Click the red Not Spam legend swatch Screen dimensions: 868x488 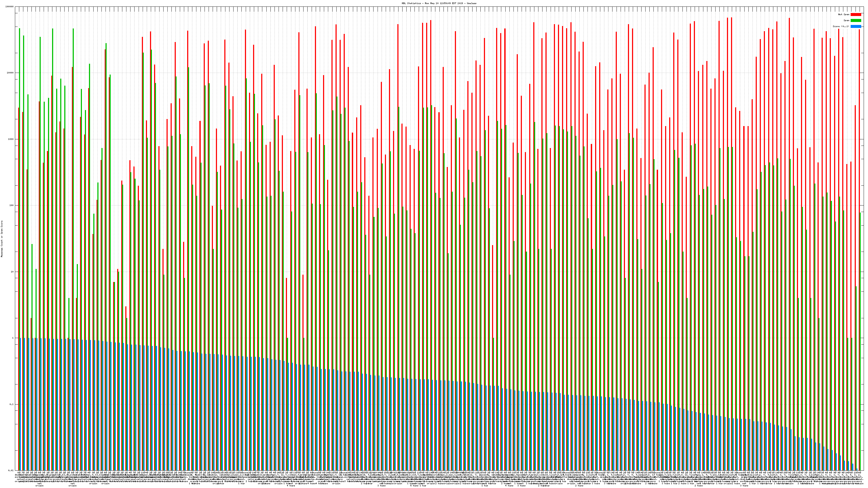pos(856,14)
